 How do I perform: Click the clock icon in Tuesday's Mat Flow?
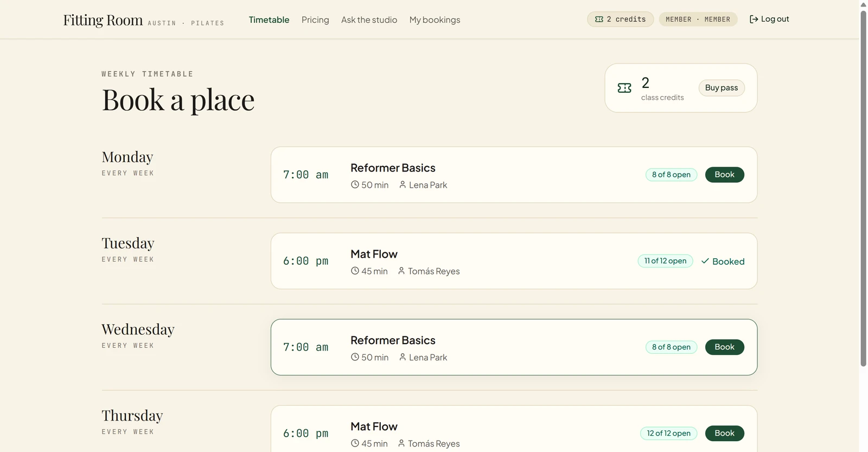pos(355,271)
